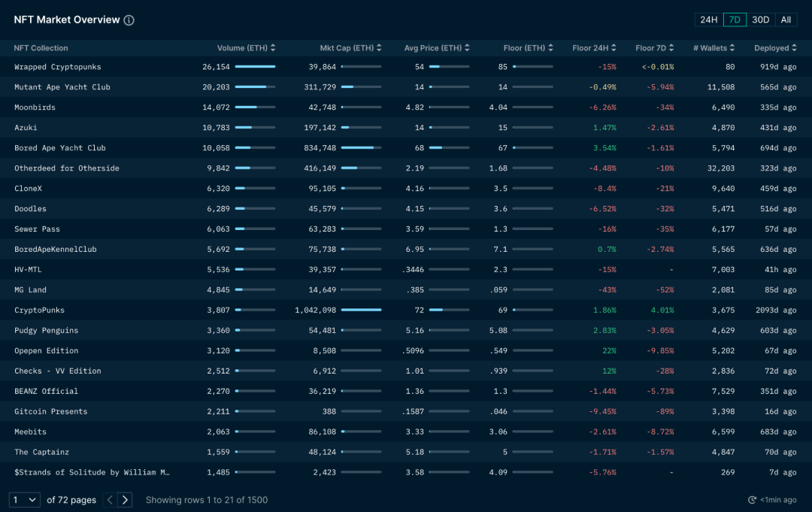Sort by Mkt Cap (ETH) arrows icon
This screenshot has width=812, height=512.
click(x=379, y=47)
